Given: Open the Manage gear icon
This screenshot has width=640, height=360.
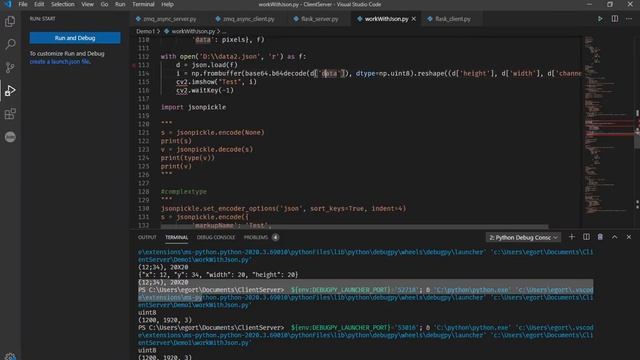Looking at the screenshot, I should tap(10, 356).
